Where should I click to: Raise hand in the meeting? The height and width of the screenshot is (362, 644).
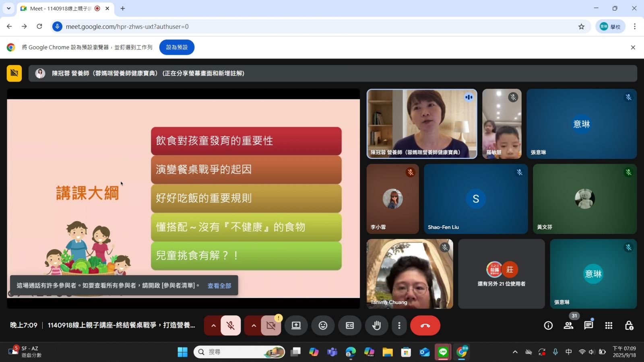376,325
